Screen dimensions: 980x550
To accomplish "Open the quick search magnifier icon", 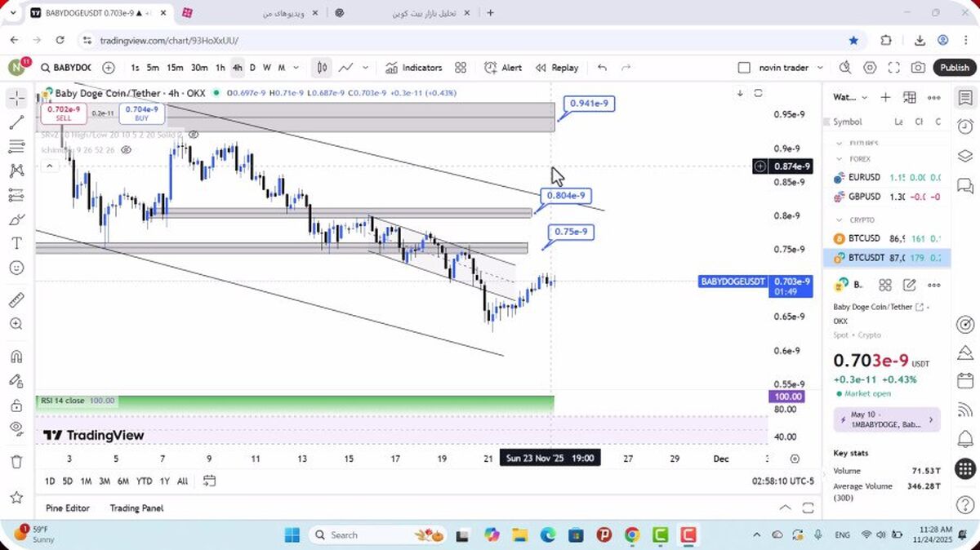I will point(844,68).
